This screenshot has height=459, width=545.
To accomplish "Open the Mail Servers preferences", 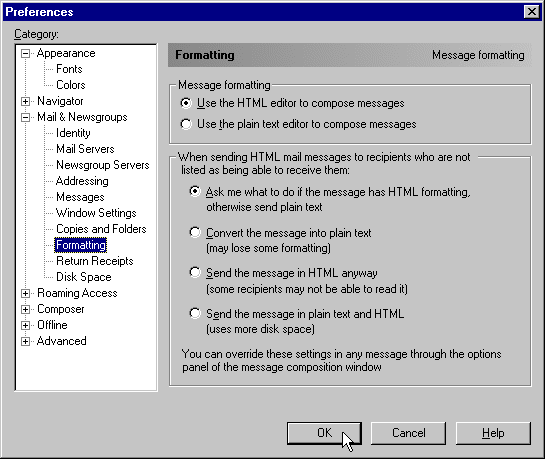I will tap(85, 149).
